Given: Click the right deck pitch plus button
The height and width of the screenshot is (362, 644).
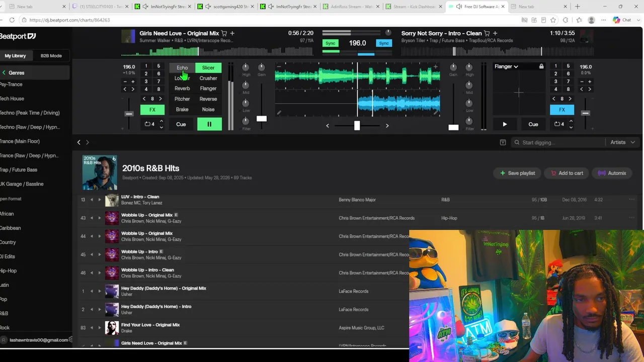Looking at the screenshot, I should click(590, 81).
